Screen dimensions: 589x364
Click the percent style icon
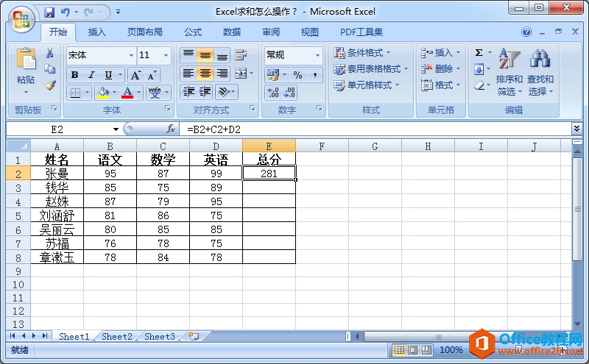pyautogui.click(x=297, y=74)
